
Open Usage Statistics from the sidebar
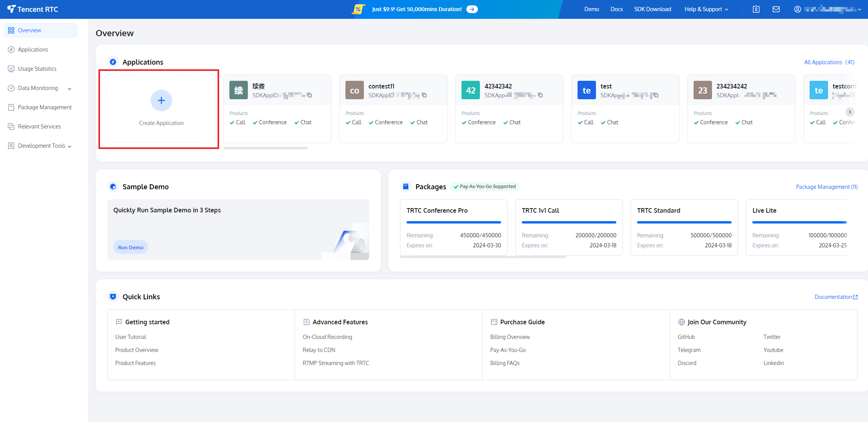pyautogui.click(x=37, y=68)
